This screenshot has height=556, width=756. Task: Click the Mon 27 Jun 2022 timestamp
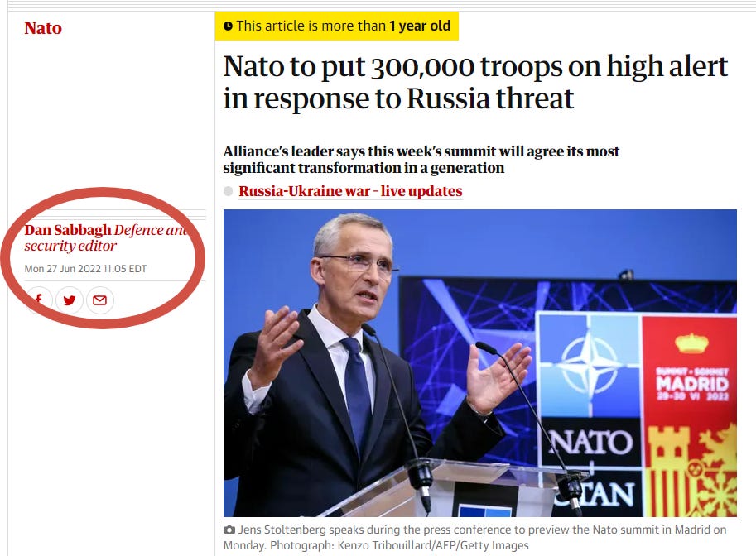pyautogui.click(x=85, y=269)
